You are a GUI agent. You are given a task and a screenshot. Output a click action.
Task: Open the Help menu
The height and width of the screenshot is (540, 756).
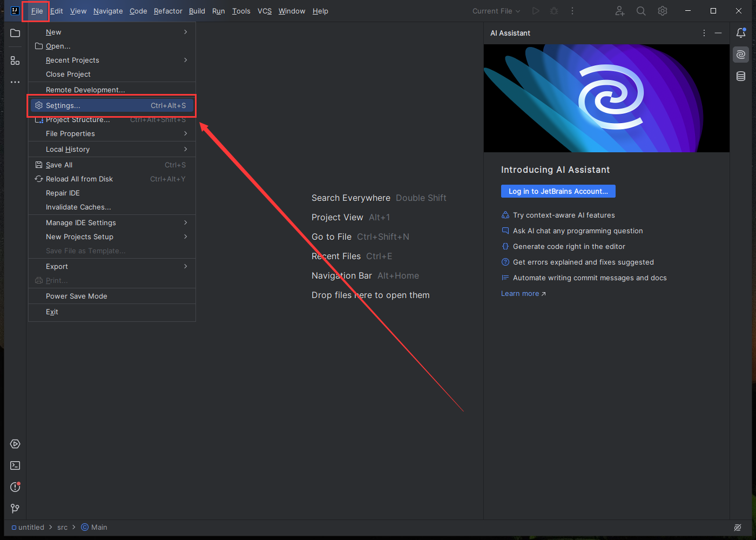pyautogui.click(x=320, y=11)
